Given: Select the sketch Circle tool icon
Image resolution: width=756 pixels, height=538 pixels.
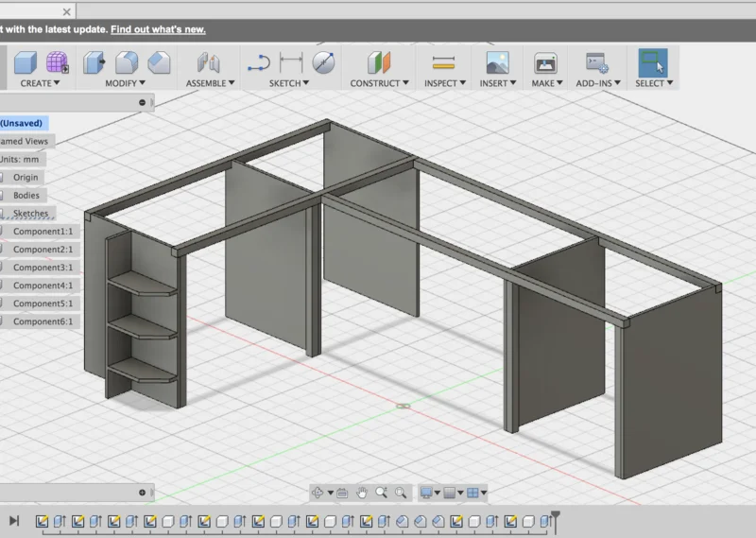Looking at the screenshot, I should coord(323,62).
